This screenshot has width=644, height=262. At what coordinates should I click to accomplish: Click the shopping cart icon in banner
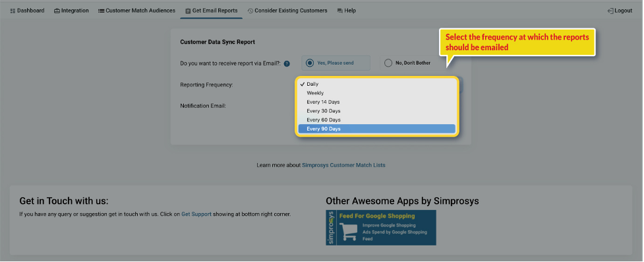[x=349, y=232]
